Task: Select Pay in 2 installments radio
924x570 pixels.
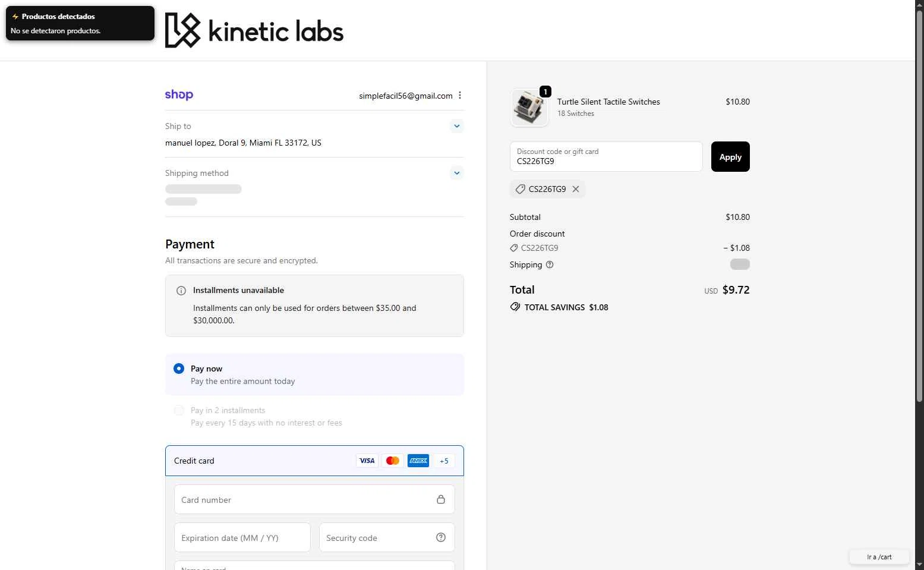Action: (179, 411)
